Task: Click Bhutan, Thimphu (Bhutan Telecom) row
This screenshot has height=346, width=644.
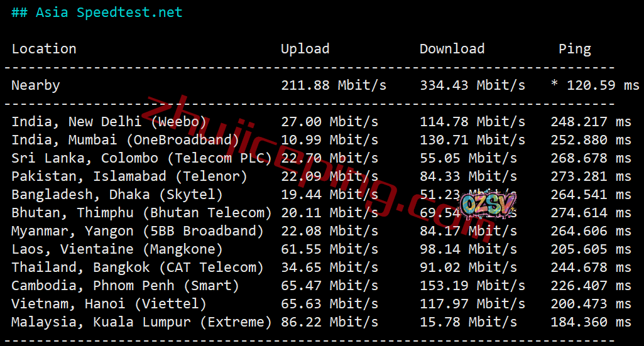Action: click(x=141, y=213)
